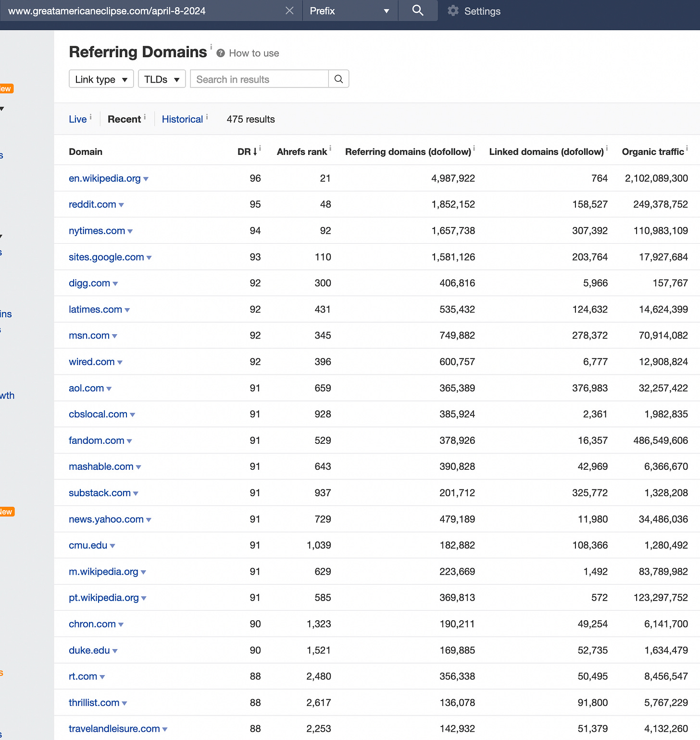The width and height of the screenshot is (700, 740).
Task: Expand travelandleisure.com domain arrow menu
Action: point(165,730)
